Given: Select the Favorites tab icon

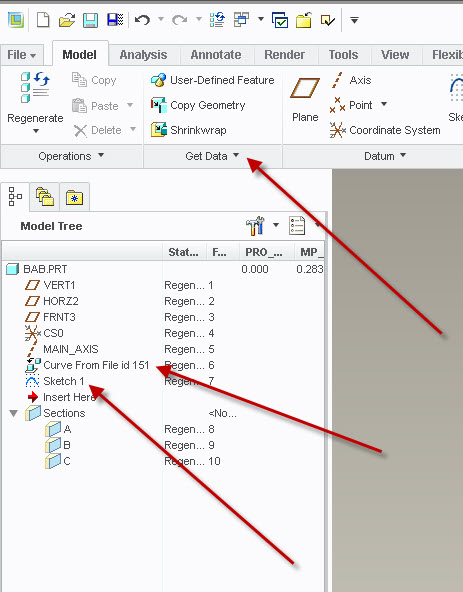Looking at the screenshot, I should click(74, 197).
